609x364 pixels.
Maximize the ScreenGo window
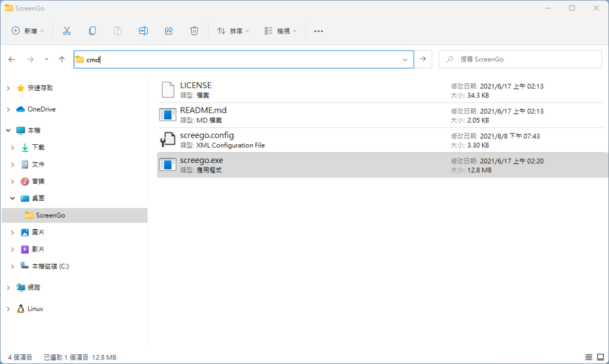click(x=572, y=8)
